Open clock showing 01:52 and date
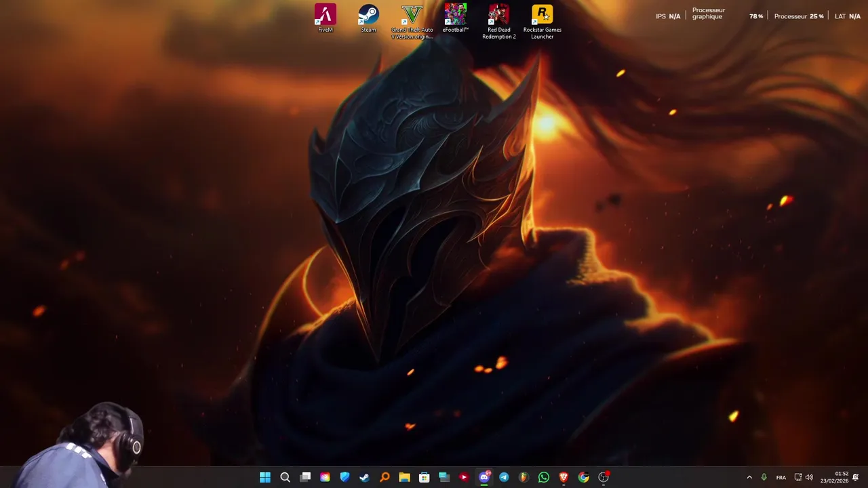This screenshot has width=868, height=488. point(834,477)
